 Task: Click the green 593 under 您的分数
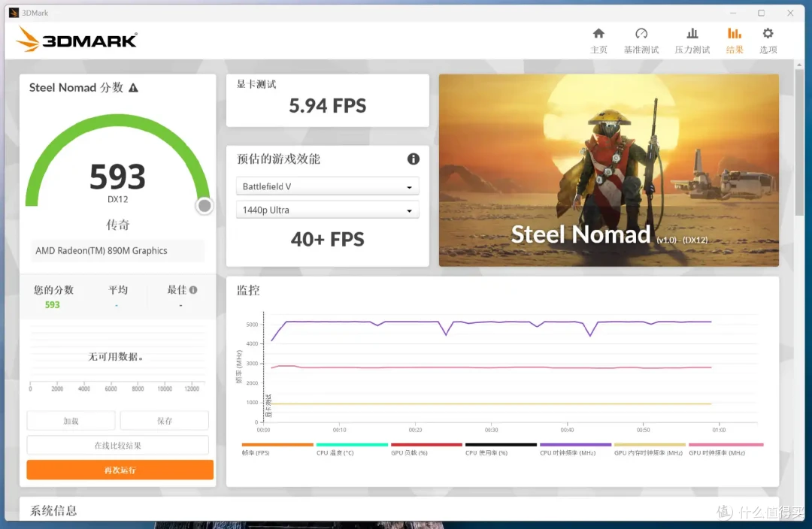click(x=53, y=305)
